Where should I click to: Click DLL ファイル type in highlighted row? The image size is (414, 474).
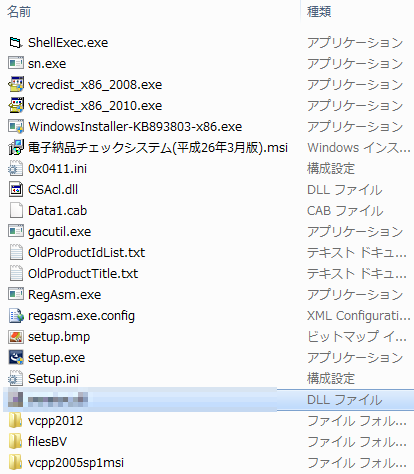(x=344, y=400)
